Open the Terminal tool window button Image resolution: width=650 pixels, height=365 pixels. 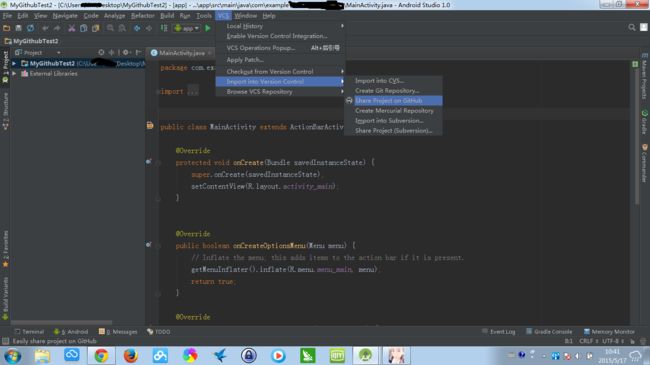pos(29,332)
